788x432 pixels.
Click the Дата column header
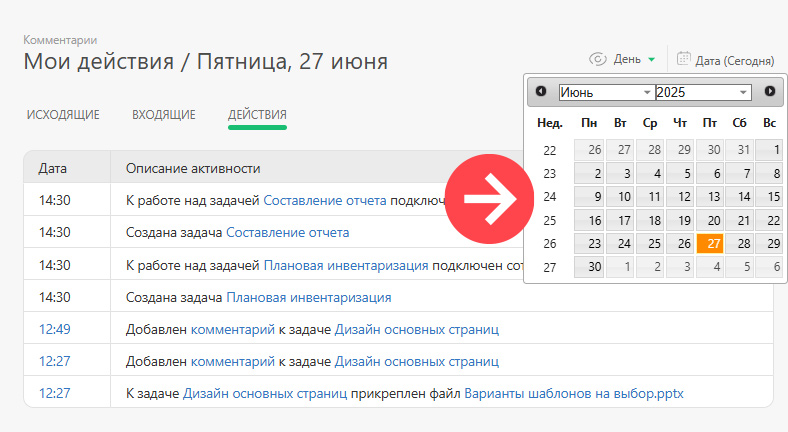[52, 168]
